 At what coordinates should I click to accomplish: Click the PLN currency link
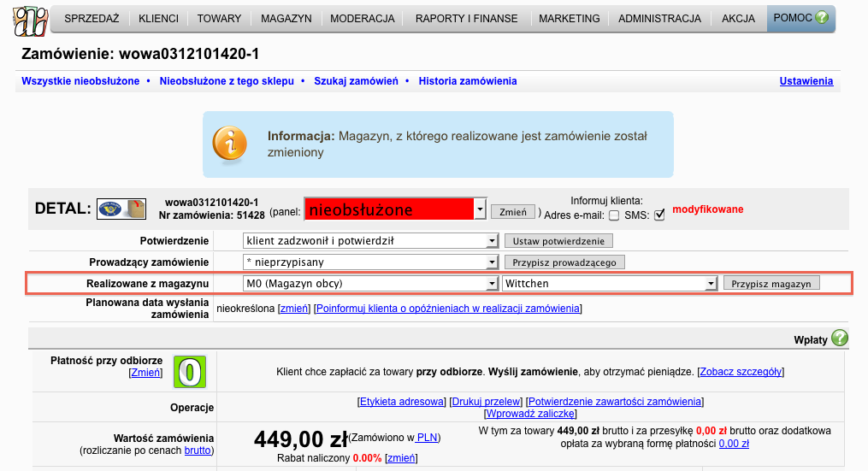[x=427, y=438]
